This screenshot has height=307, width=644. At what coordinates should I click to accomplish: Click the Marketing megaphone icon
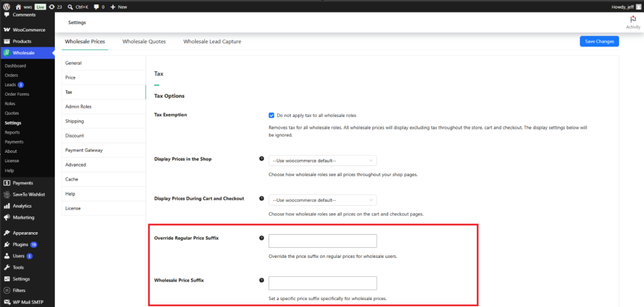pos(6,218)
